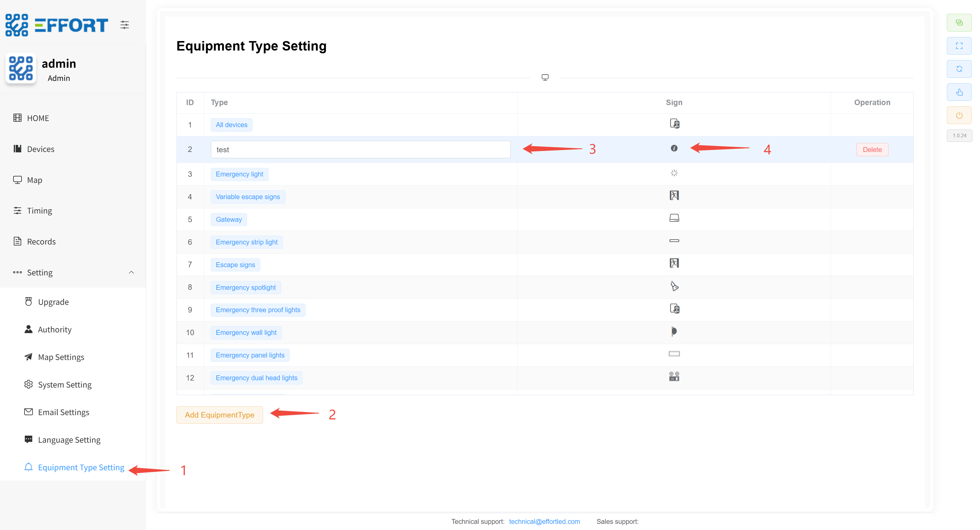
Task: Click the monitor icon on divider line
Action: 545,78
